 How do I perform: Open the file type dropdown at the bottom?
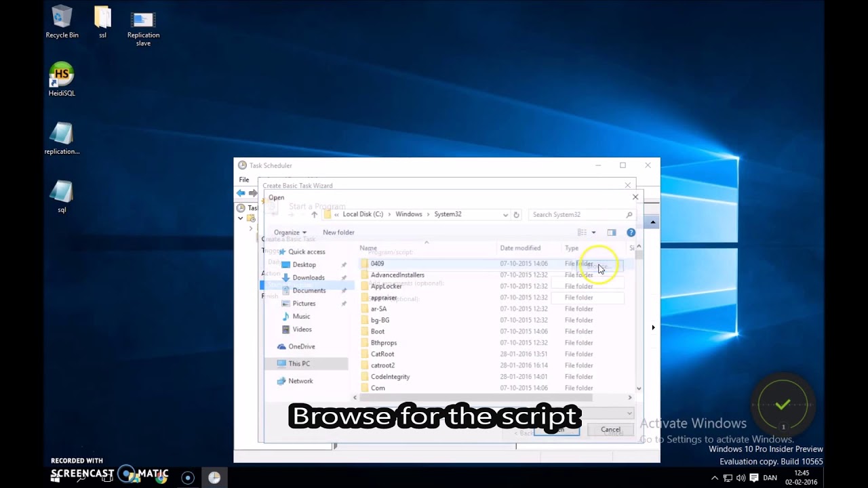click(629, 413)
